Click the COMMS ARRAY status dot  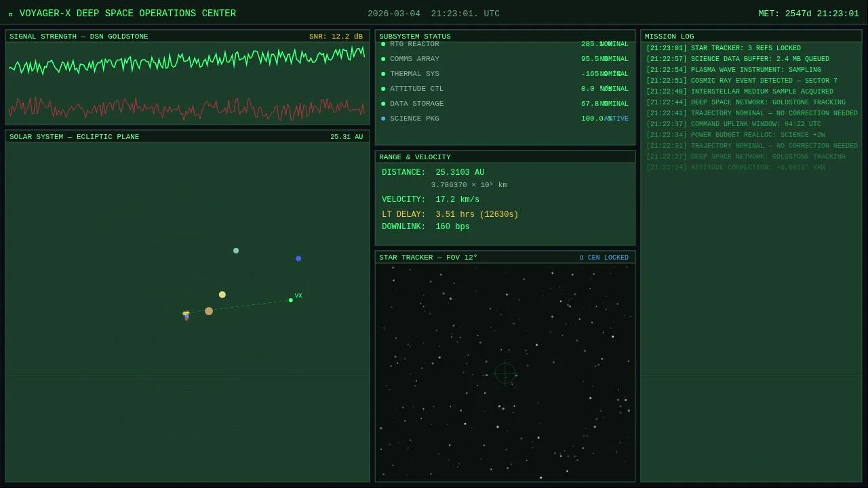(x=383, y=59)
